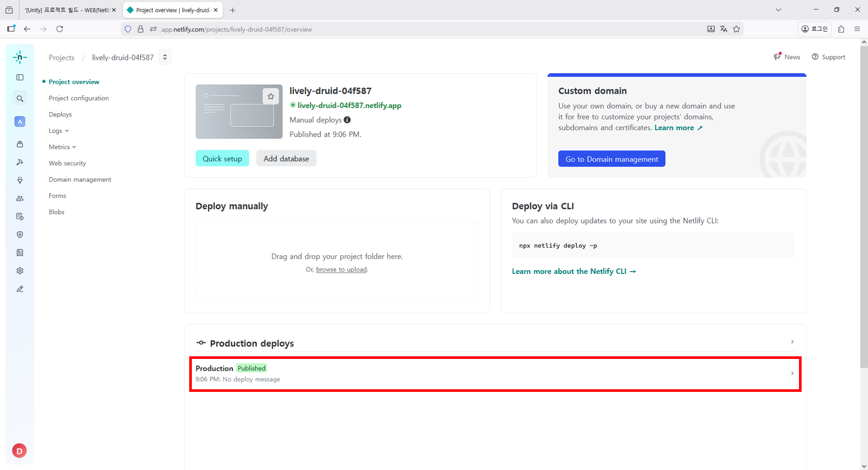
Task: Open lively-druid-04f587.netlify.app link
Action: (x=349, y=105)
